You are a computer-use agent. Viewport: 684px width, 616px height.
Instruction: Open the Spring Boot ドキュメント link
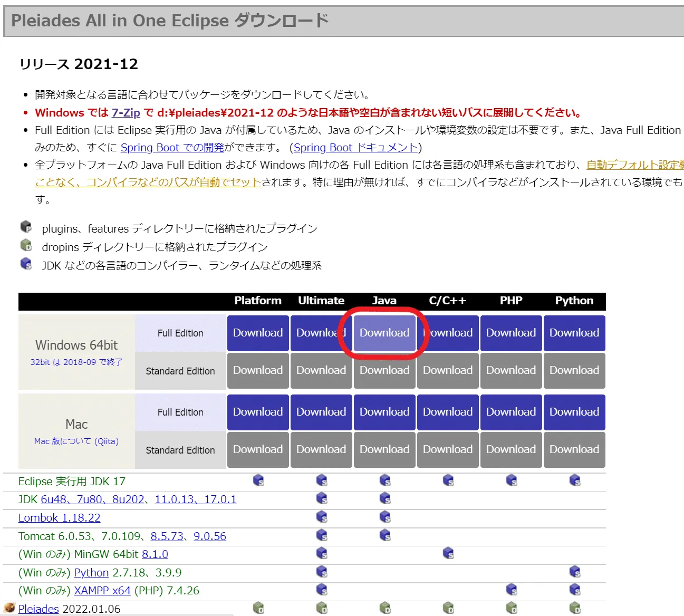(x=356, y=147)
